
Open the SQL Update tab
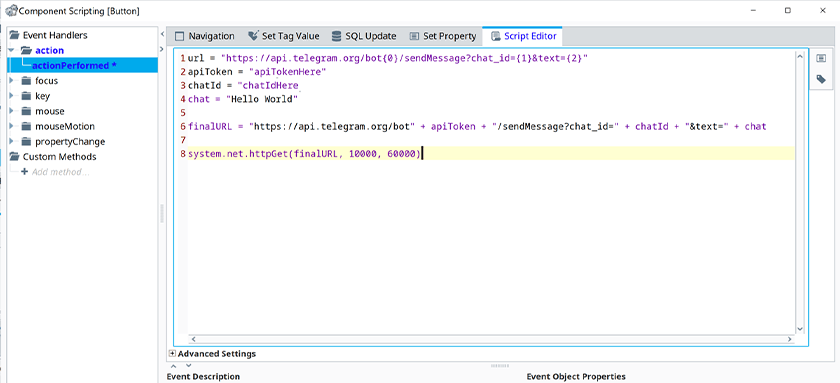click(364, 36)
